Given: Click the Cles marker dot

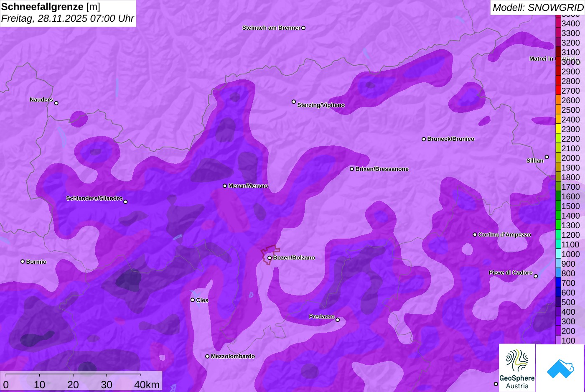Looking at the screenshot, I should coord(193,300).
